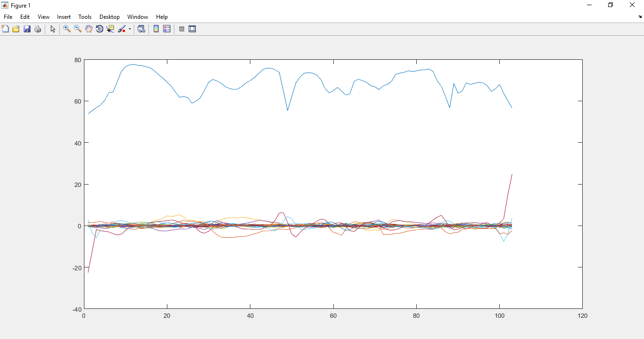Viewport: 644px width, 339px height.
Task: Click the y-axis tick label 80
Action: point(78,60)
